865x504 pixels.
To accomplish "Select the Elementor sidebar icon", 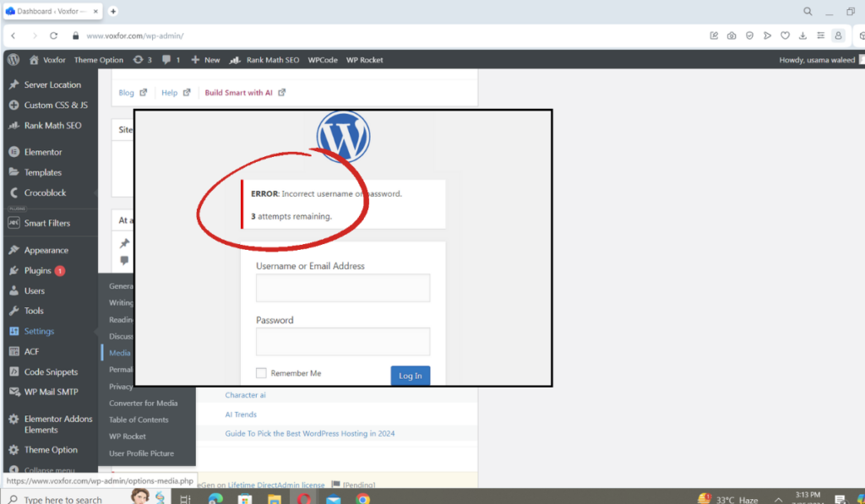I will coord(12,152).
